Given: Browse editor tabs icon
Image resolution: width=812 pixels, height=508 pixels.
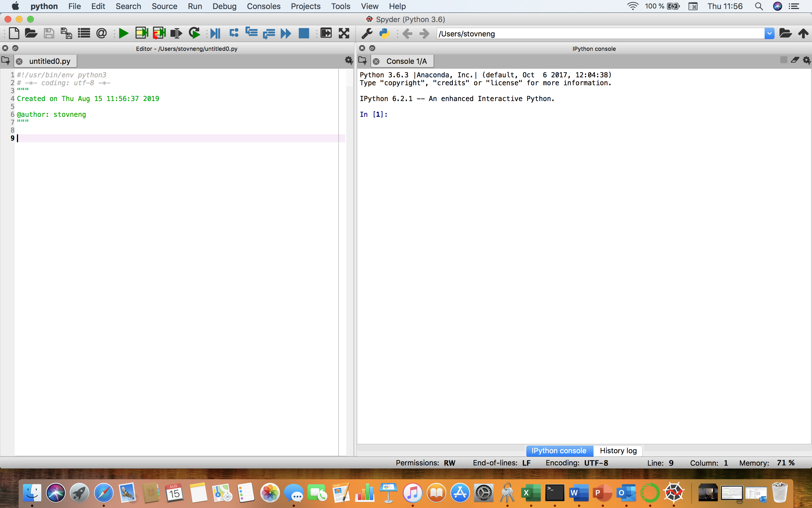Looking at the screenshot, I should click(6, 60).
